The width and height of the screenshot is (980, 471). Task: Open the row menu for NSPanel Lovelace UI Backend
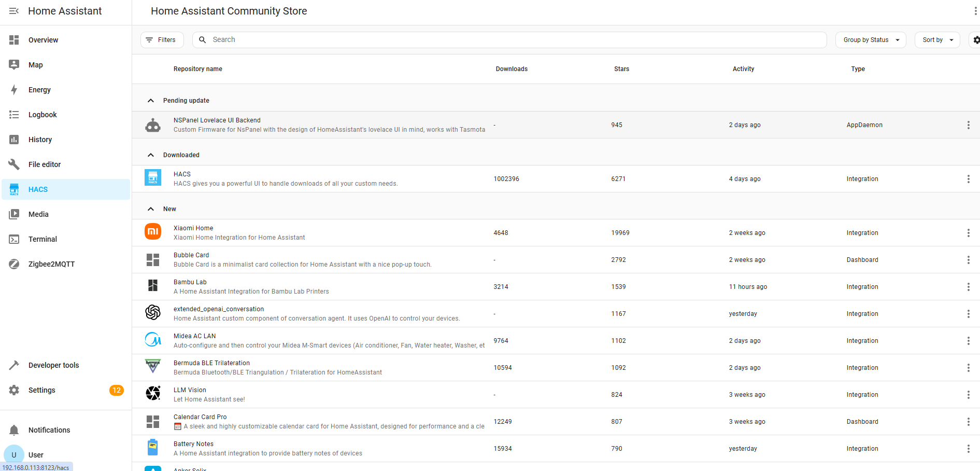click(968, 125)
